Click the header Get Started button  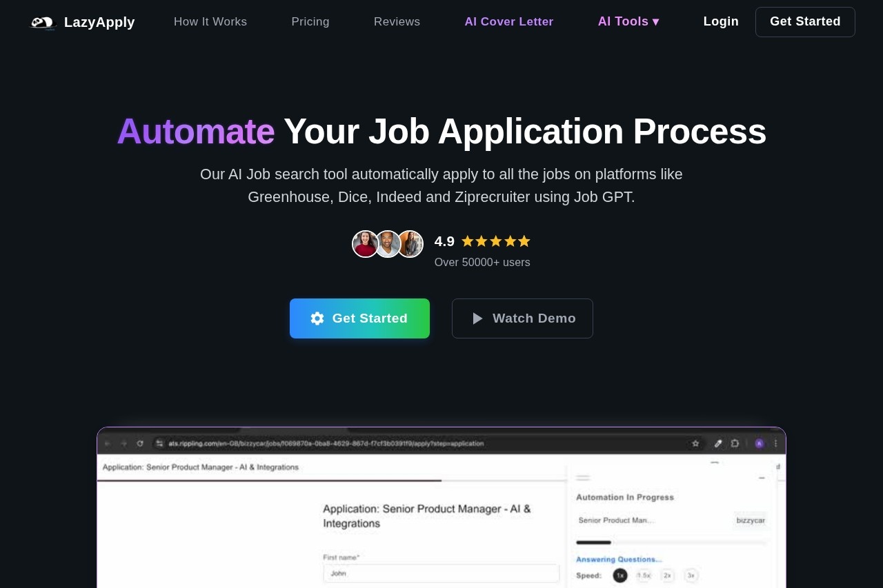click(x=805, y=22)
